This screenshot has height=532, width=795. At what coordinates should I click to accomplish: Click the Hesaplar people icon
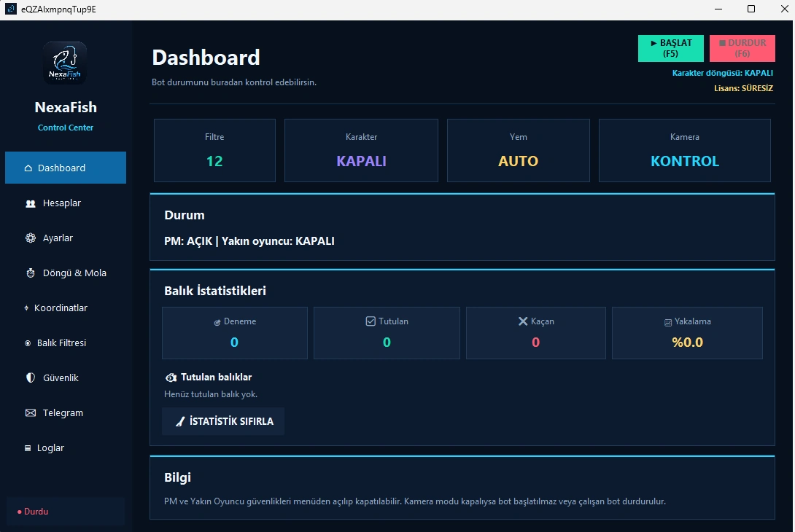tap(31, 203)
